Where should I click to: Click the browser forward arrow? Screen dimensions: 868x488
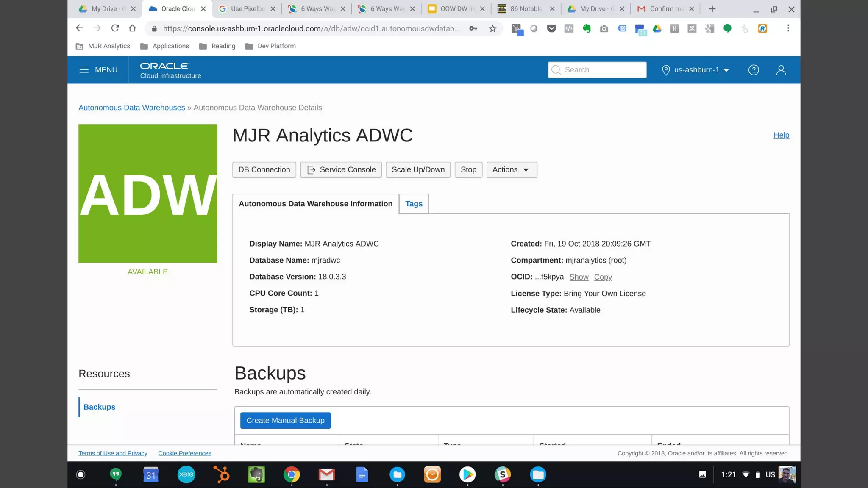(97, 28)
